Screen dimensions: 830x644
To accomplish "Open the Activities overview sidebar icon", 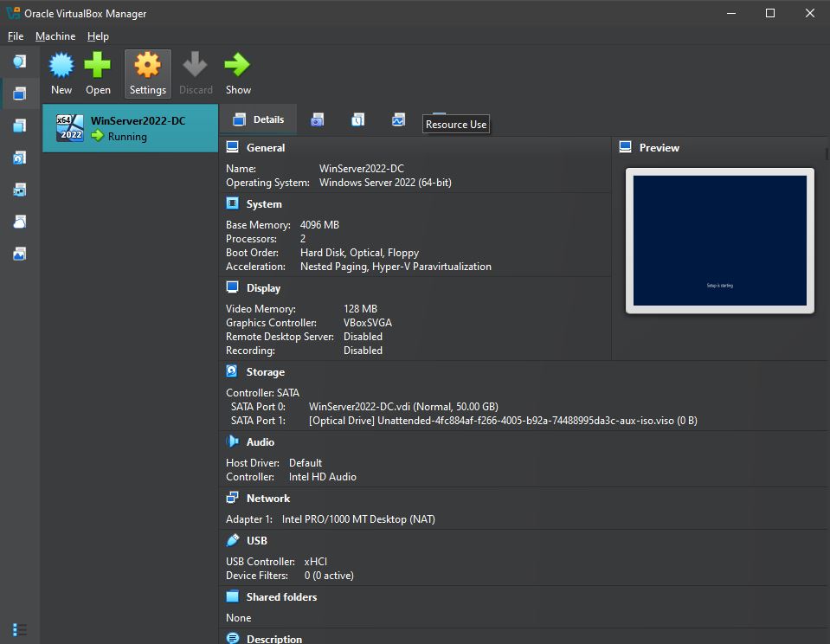I will pyautogui.click(x=20, y=254).
